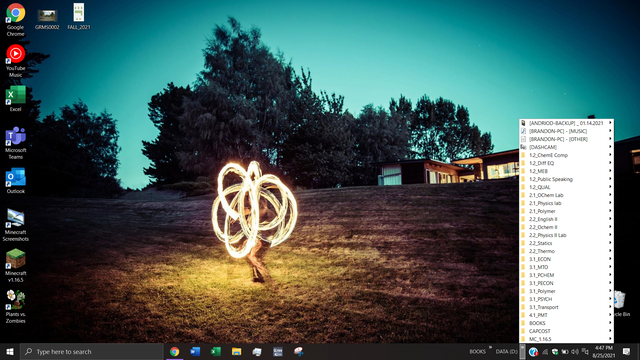The height and width of the screenshot is (360, 640).
Task: Expand the DATA (D:) toolbar chevron
Action: [x=522, y=351]
